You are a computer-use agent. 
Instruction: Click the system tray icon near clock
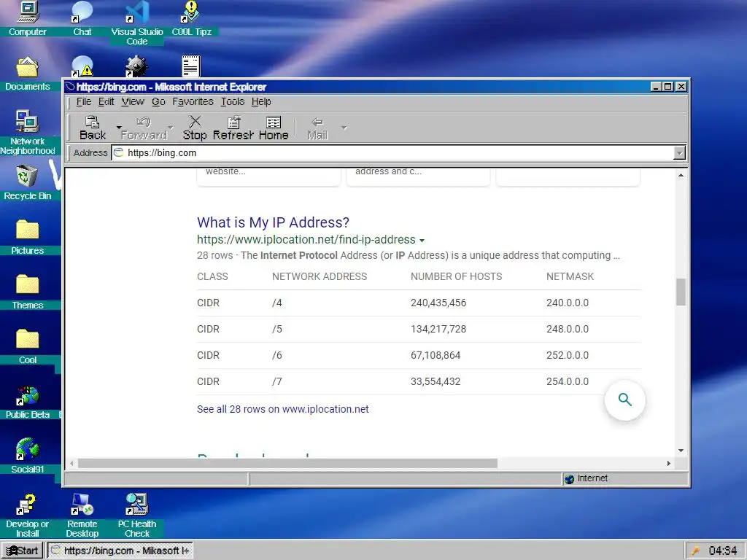point(695,551)
